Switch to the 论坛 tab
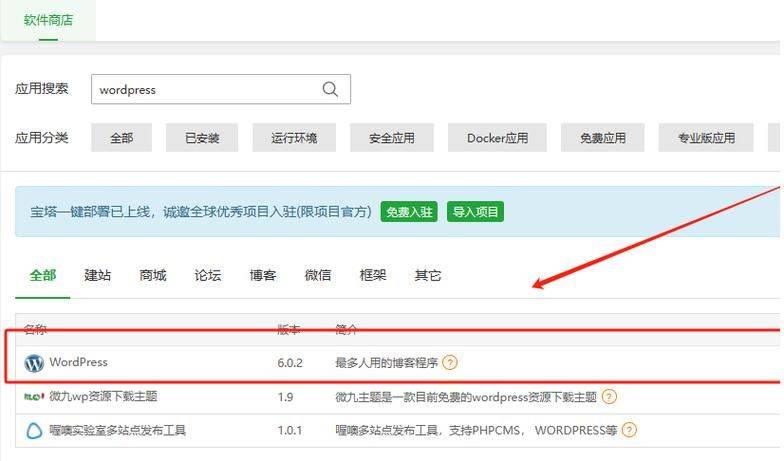 coord(208,276)
